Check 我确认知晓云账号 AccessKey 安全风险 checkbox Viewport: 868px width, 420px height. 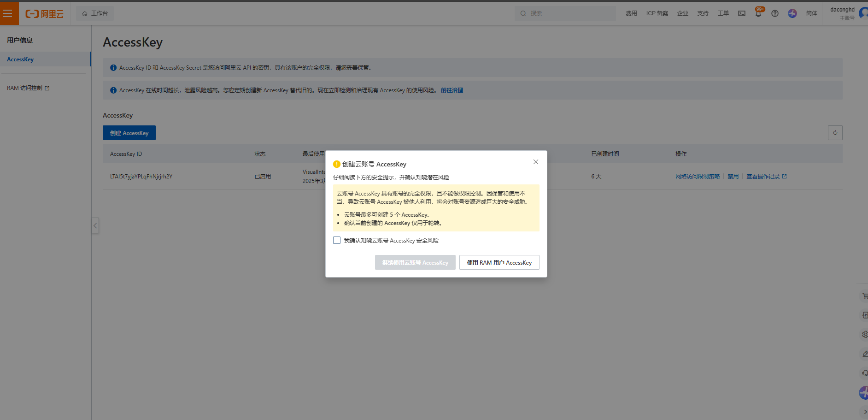[337, 240]
